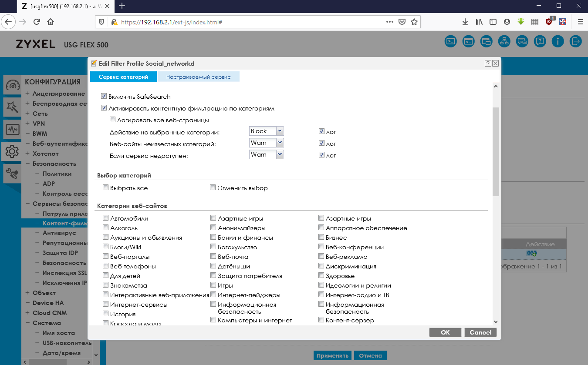This screenshot has height=365, width=588.
Task: Expand the VPN tree node
Action: [x=27, y=124]
